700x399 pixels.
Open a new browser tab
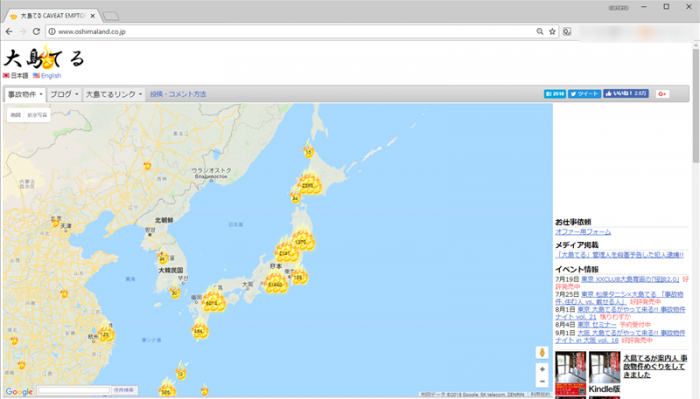pos(110,17)
